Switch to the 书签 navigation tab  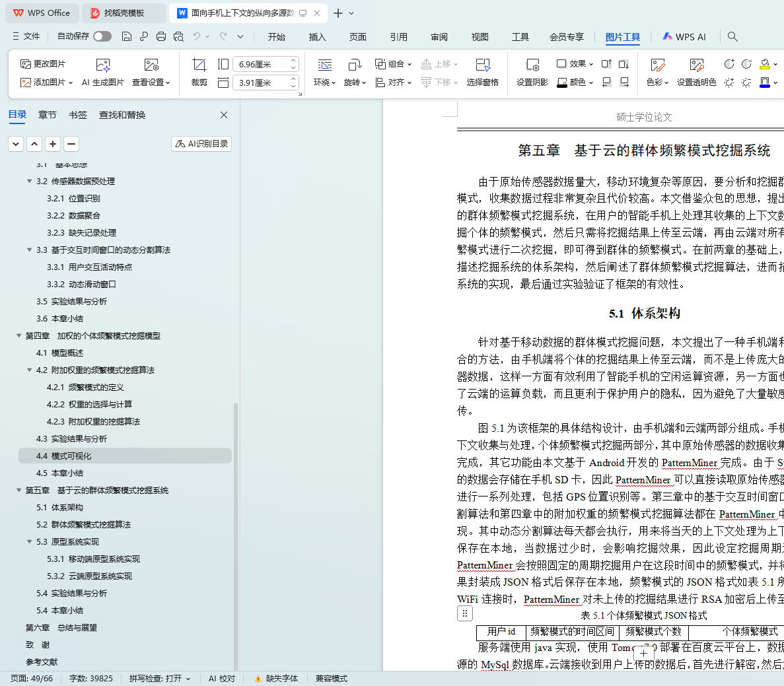coord(78,115)
